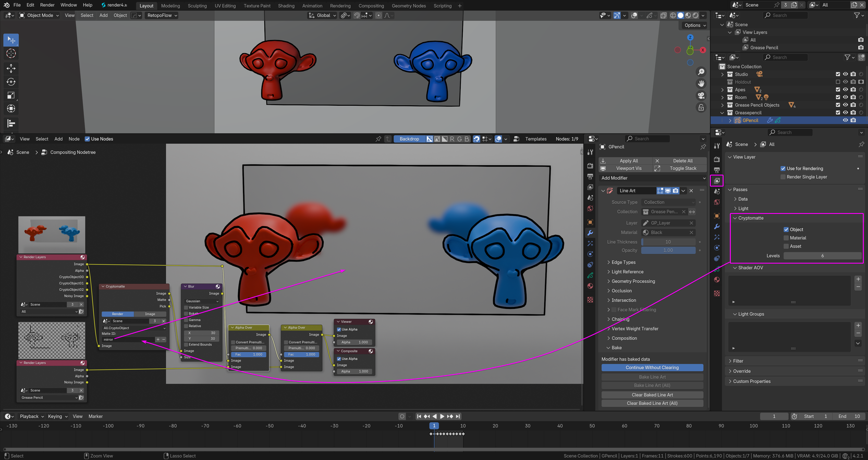This screenshot has width=868, height=460.
Task: Expand the Filter panel
Action: pos(738,361)
